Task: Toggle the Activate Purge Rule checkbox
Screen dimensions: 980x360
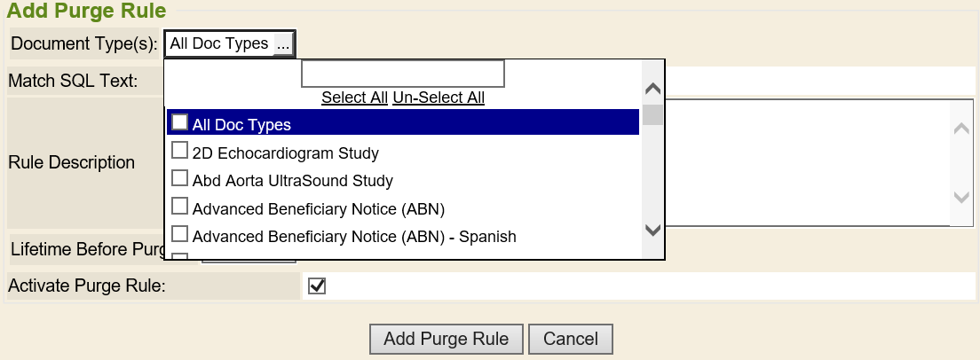Action: click(316, 286)
